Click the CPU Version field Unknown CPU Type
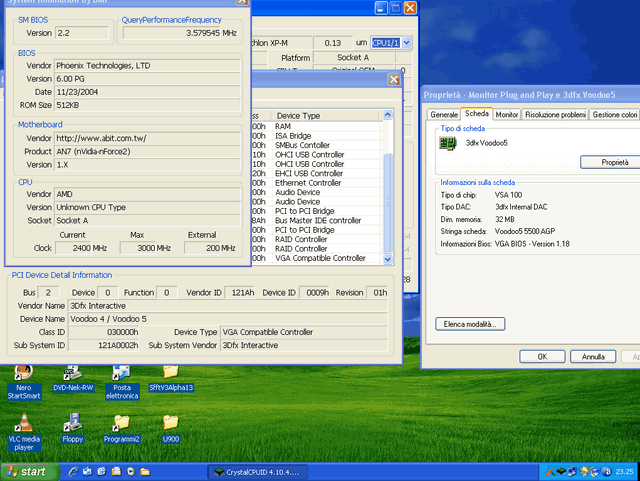 pyautogui.click(x=147, y=207)
